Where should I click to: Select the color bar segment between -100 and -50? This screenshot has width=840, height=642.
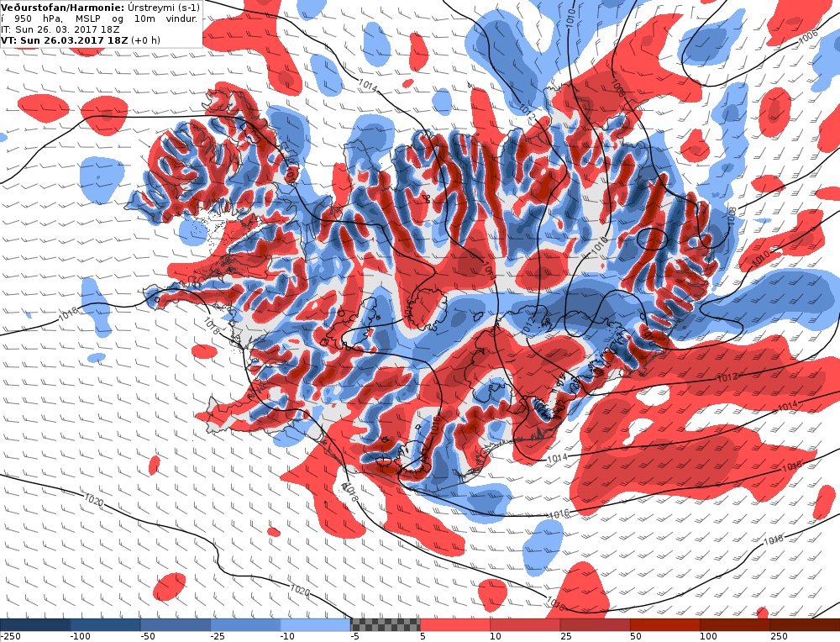106,625
